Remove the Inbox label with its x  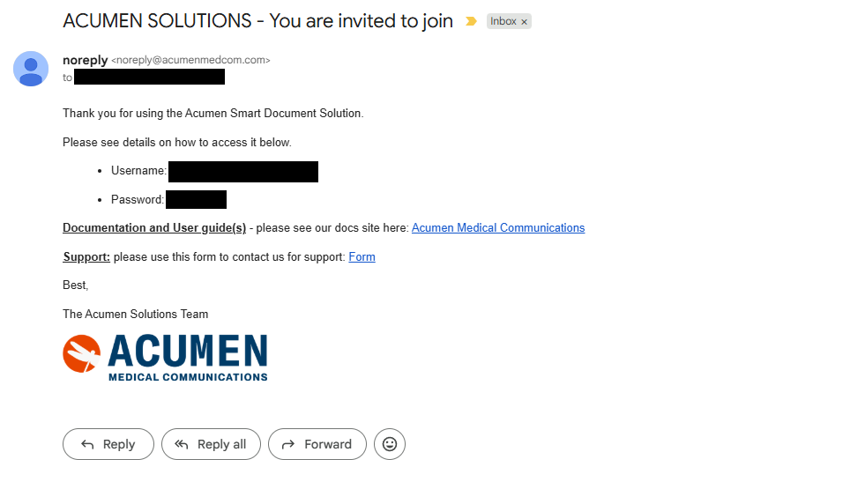pyautogui.click(x=524, y=22)
